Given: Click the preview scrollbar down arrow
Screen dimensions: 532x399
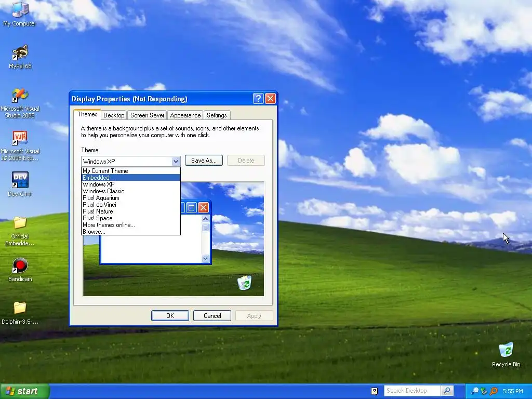Looking at the screenshot, I should click(x=205, y=258).
